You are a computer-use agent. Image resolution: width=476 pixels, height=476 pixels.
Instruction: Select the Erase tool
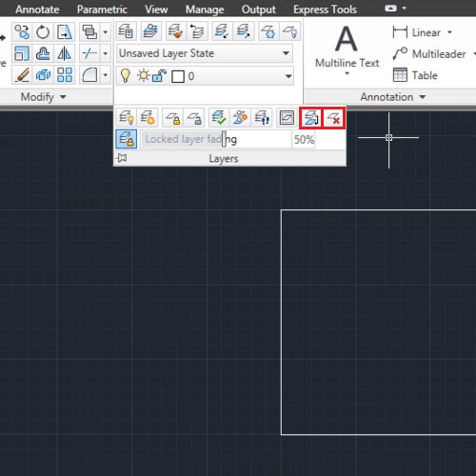click(22, 75)
